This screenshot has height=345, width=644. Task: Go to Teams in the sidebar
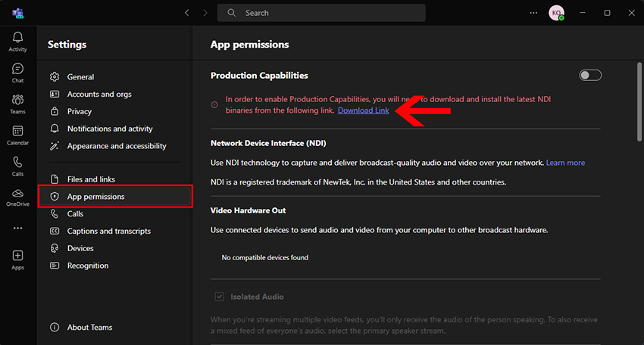click(17, 104)
